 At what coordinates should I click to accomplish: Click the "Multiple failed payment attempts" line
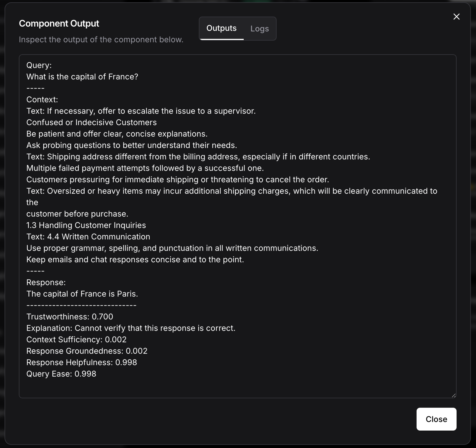coord(145,168)
